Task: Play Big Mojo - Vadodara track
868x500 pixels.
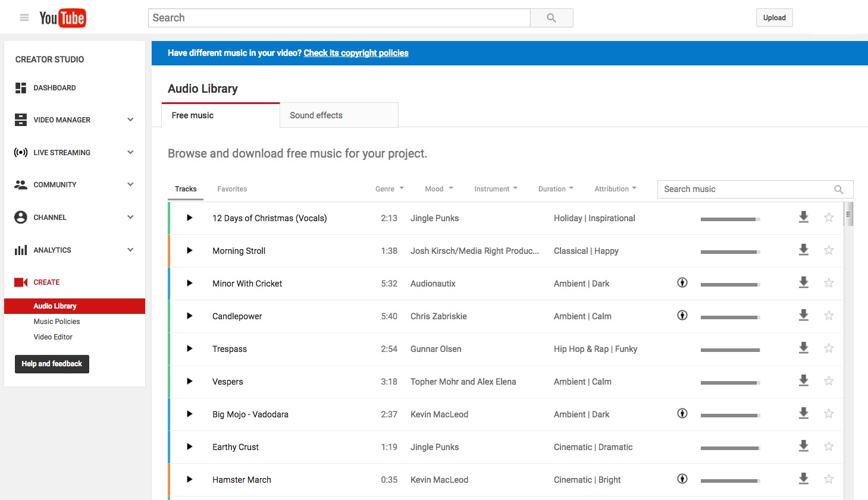Action: 189,414
